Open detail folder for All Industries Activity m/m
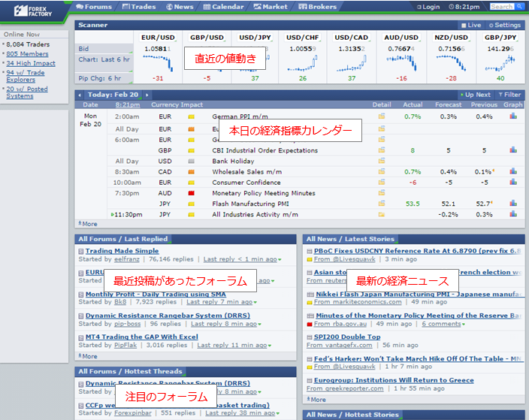Viewport: 529px width, 420px height. (x=382, y=214)
